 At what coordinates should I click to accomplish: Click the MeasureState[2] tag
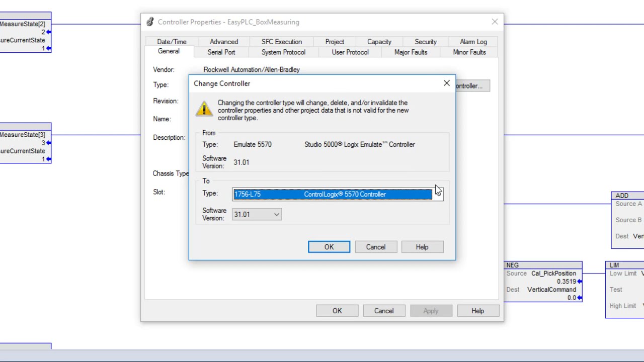point(23,24)
